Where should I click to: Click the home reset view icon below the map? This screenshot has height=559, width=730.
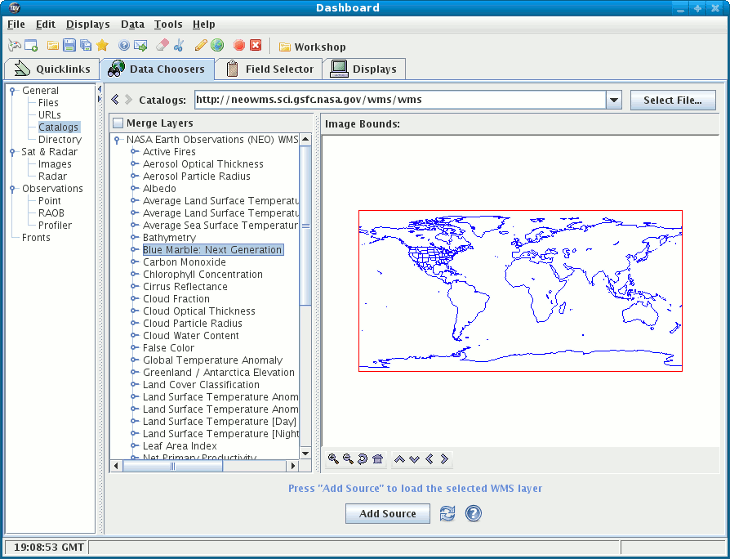[377, 459]
